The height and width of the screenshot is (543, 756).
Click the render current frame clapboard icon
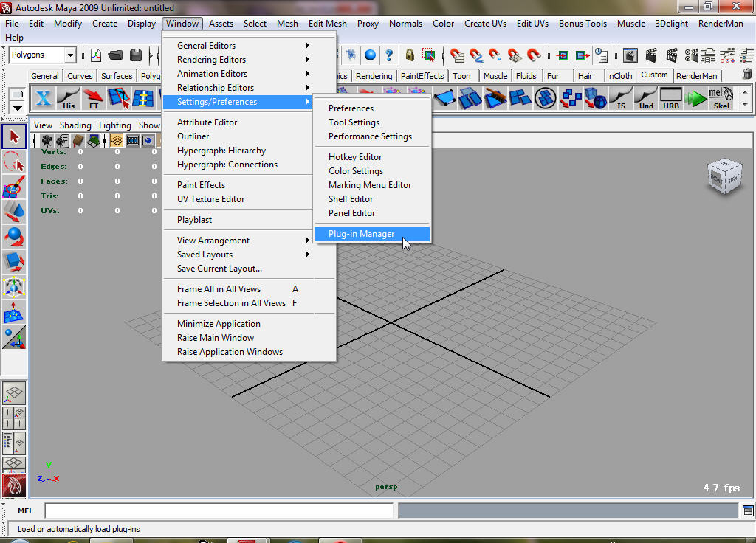click(x=651, y=55)
